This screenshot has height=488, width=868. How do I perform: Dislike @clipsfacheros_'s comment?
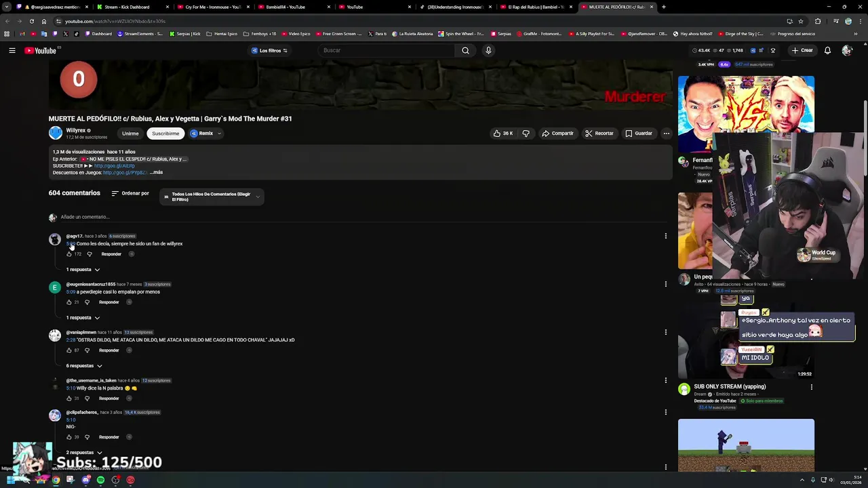(x=87, y=437)
